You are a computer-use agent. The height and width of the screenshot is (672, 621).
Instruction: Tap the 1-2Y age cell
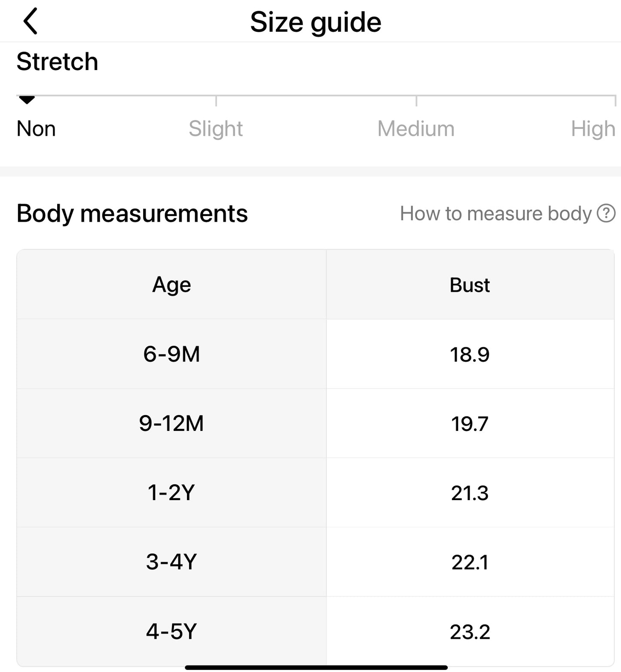(x=171, y=492)
